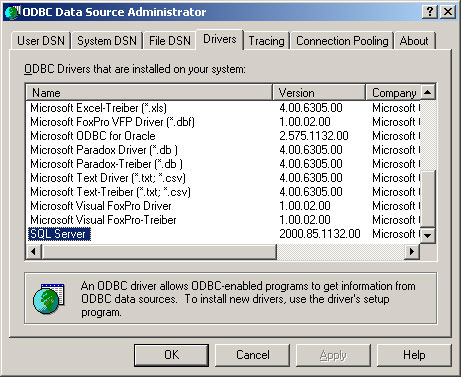Select Microsoft ODBC for Oracle driver
The width and height of the screenshot is (461, 377).
93,136
